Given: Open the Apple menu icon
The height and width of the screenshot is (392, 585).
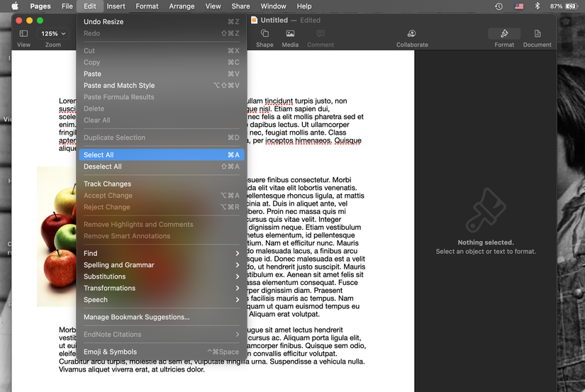Looking at the screenshot, I should click(x=15, y=6).
